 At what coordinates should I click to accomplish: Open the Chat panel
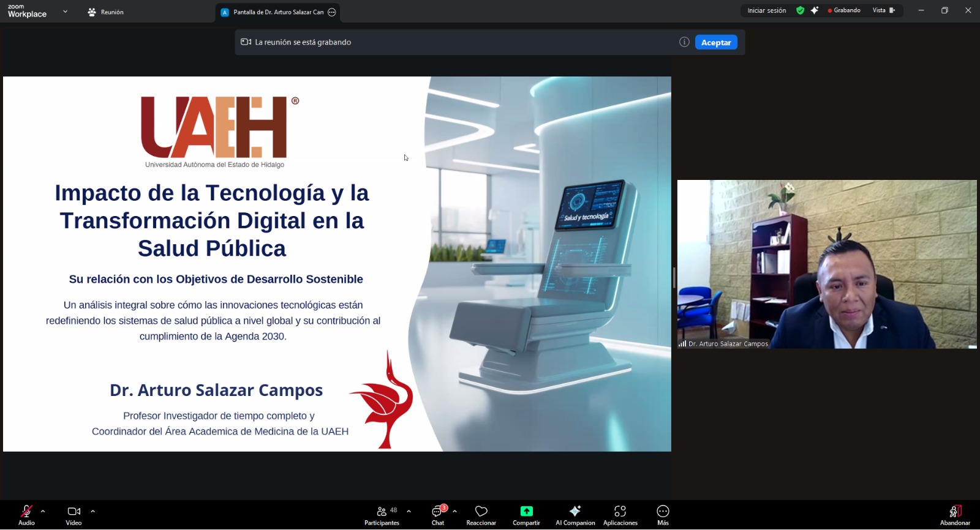438,515
